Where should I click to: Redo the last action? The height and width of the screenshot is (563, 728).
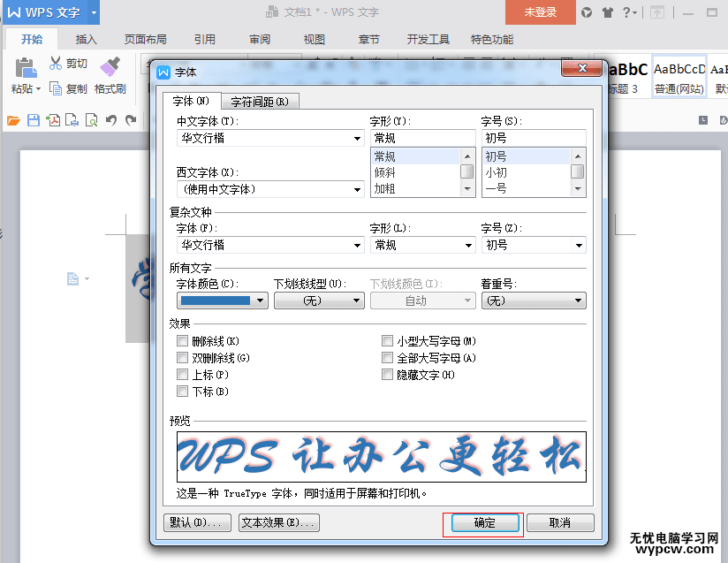coord(130,121)
